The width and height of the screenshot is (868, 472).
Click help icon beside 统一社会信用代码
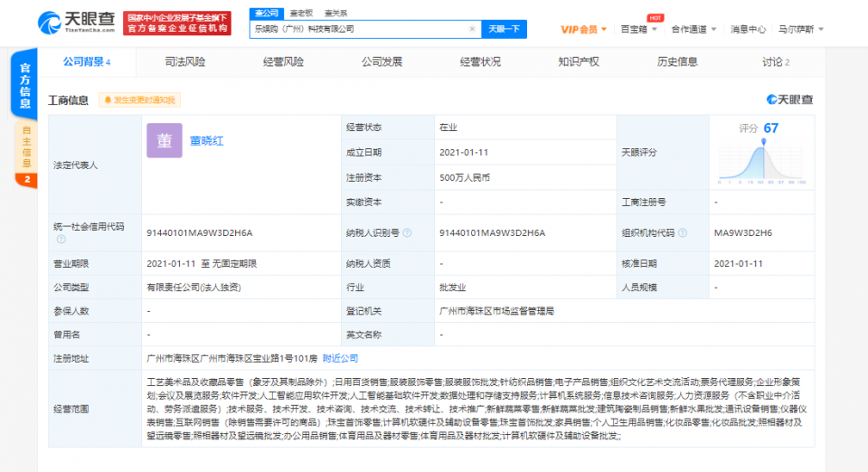point(61,239)
